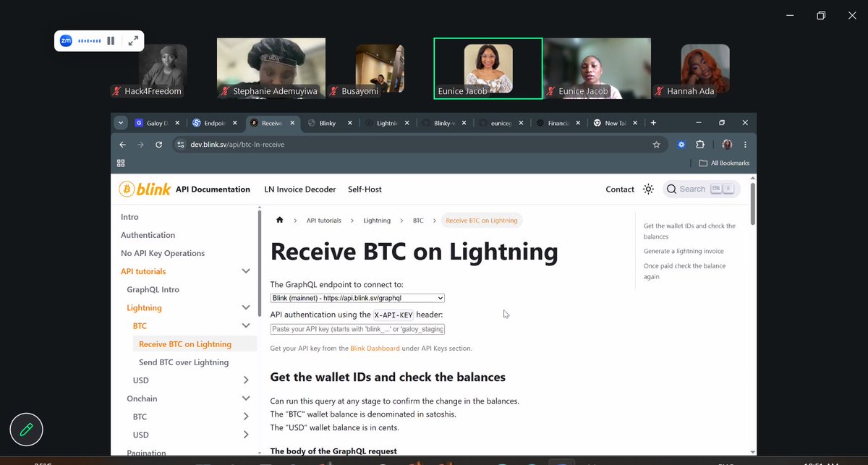Jump to Once paid check balance section
The image size is (868, 465).
(684, 271)
